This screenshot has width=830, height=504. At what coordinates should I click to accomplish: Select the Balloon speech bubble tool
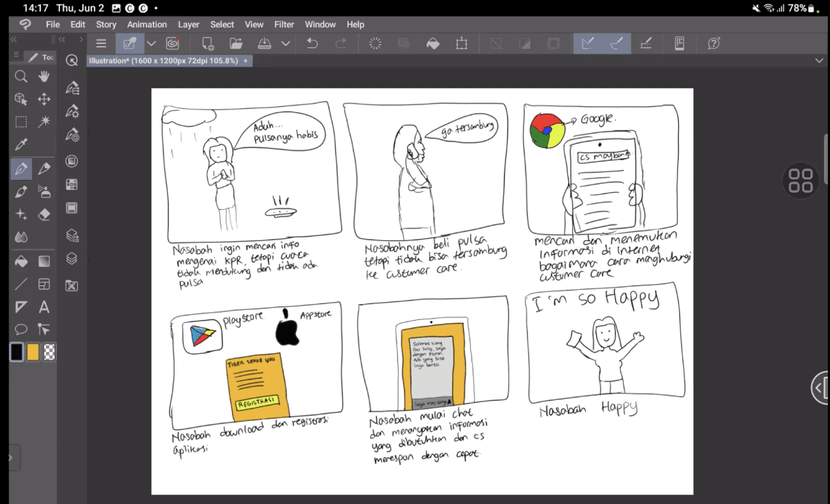click(x=21, y=330)
